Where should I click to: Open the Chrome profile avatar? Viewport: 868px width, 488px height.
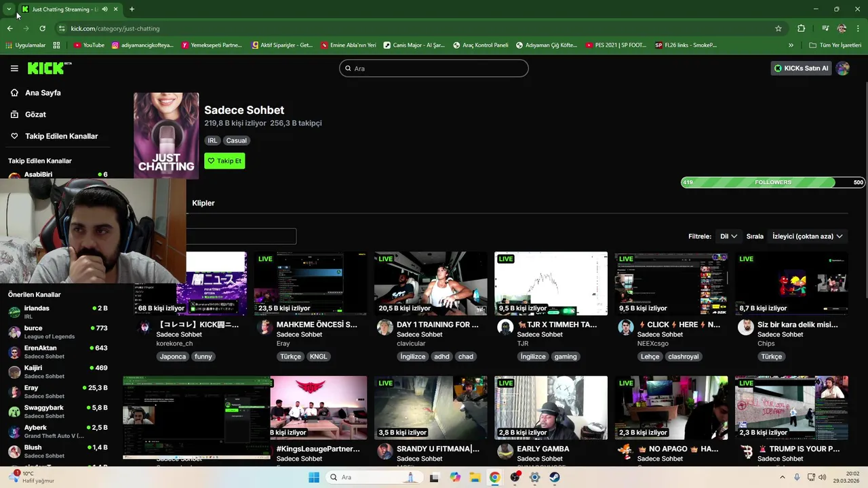point(842,28)
